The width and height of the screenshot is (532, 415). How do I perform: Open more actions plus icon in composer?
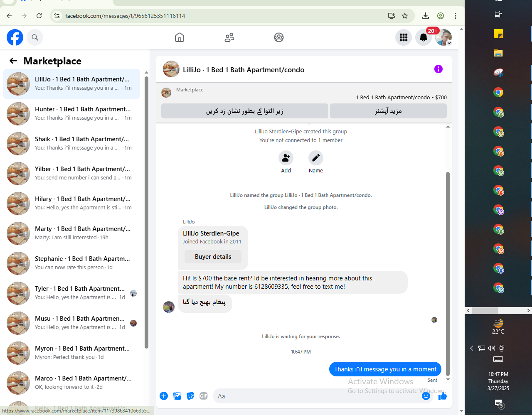pos(164,396)
